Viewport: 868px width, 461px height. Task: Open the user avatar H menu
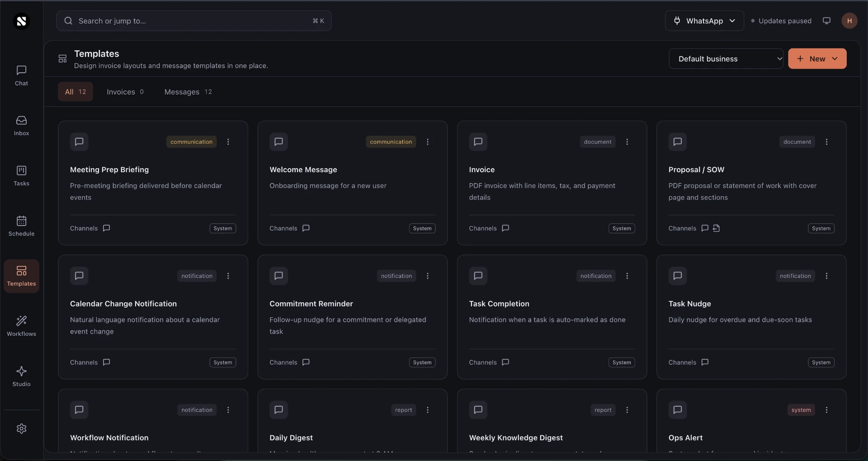click(x=849, y=21)
